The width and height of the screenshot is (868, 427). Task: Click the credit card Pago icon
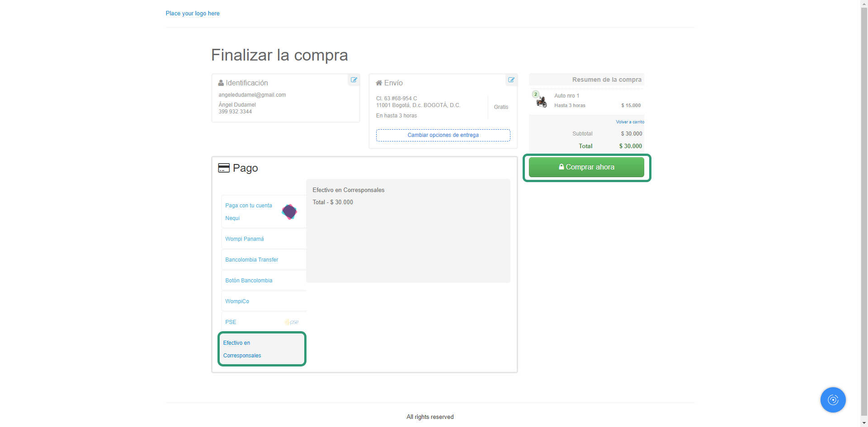coord(224,168)
